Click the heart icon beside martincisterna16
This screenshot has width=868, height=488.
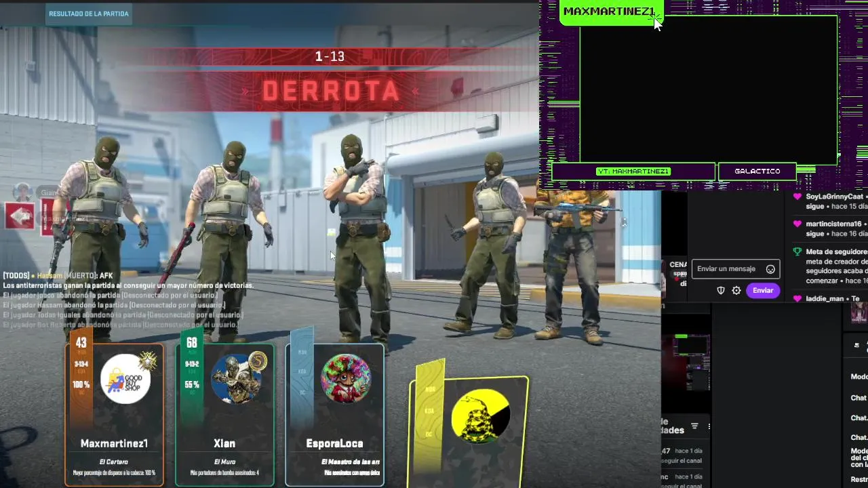(x=797, y=224)
